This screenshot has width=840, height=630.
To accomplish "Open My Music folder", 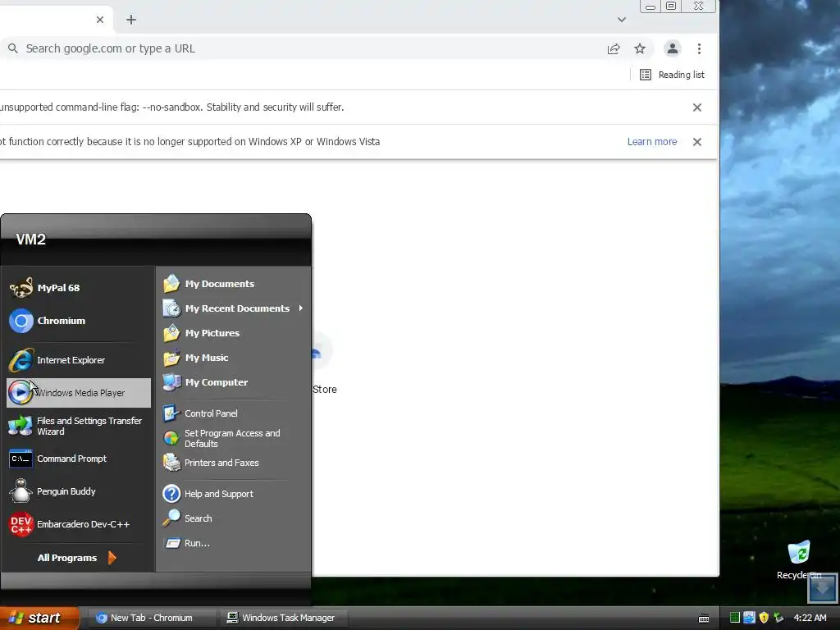I will click(x=233, y=358).
